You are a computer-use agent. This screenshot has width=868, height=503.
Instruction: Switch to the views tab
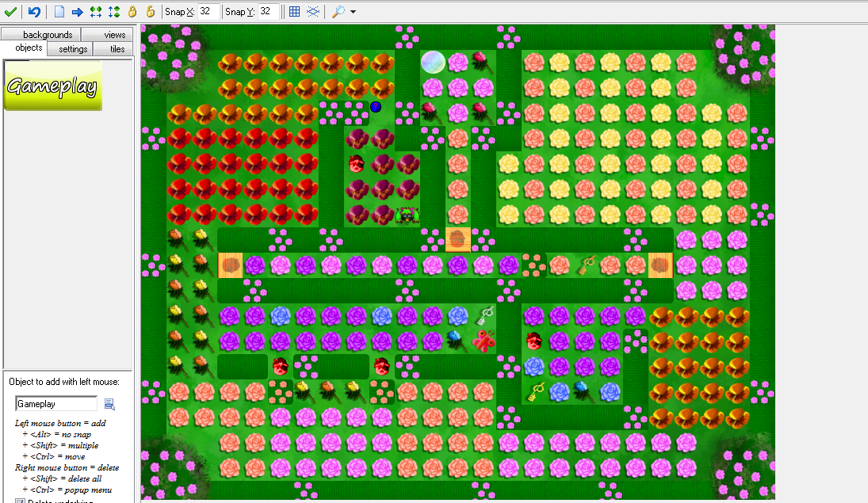[x=107, y=34]
